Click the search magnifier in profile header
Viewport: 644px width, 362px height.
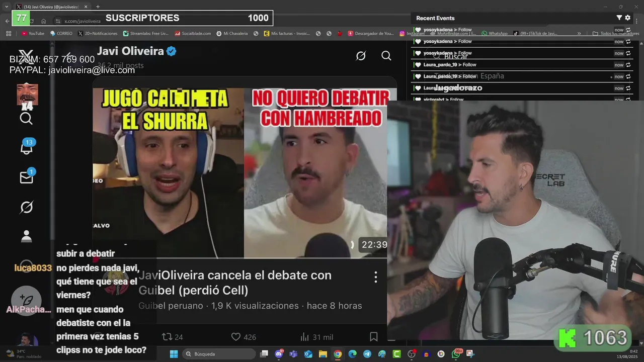tap(386, 56)
